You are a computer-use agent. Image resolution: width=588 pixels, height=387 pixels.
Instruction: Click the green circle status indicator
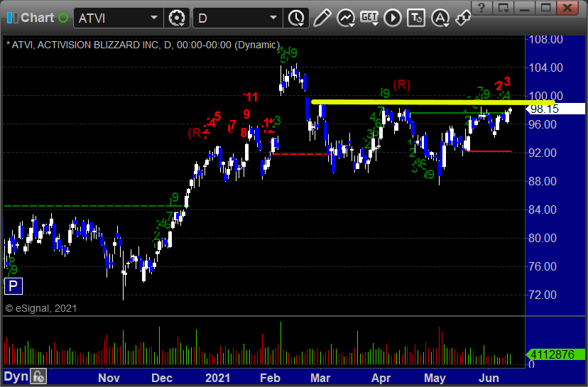coord(63,18)
